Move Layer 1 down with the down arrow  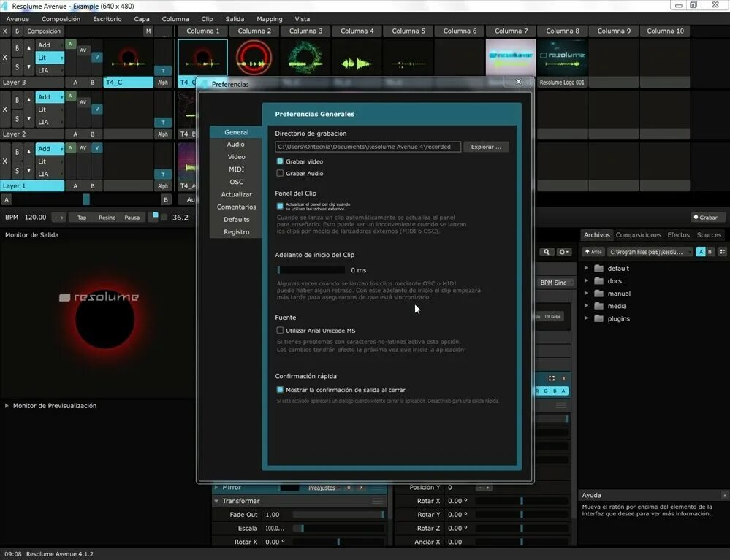29,170
